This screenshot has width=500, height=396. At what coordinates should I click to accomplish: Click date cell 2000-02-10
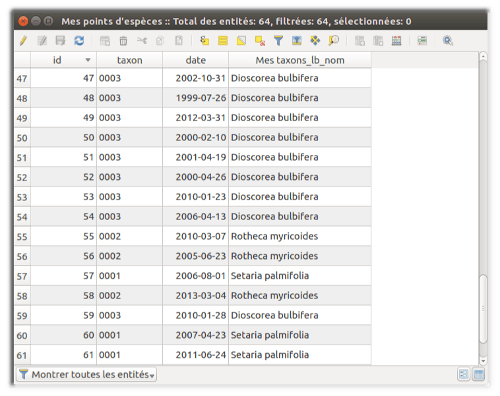click(x=195, y=137)
